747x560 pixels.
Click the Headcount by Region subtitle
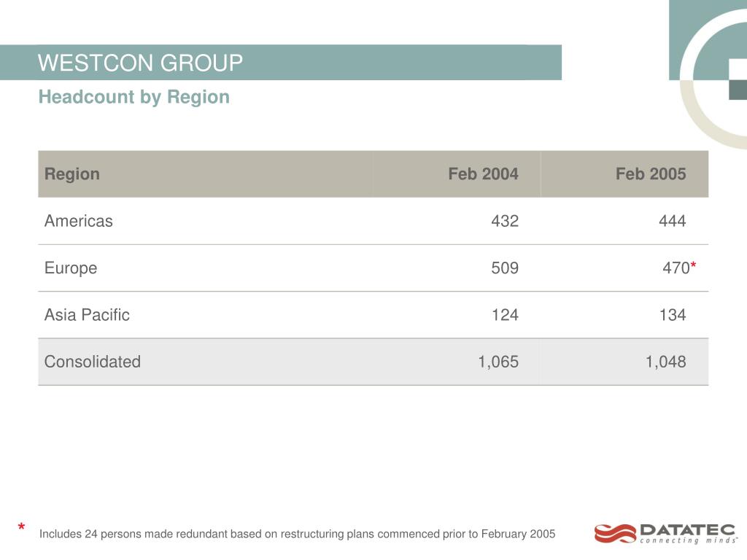134,97
